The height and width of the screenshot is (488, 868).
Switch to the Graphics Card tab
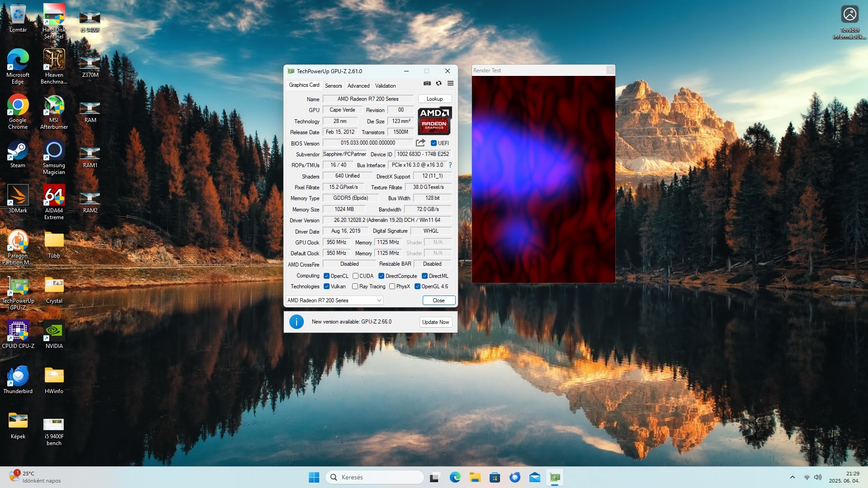click(304, 85)
